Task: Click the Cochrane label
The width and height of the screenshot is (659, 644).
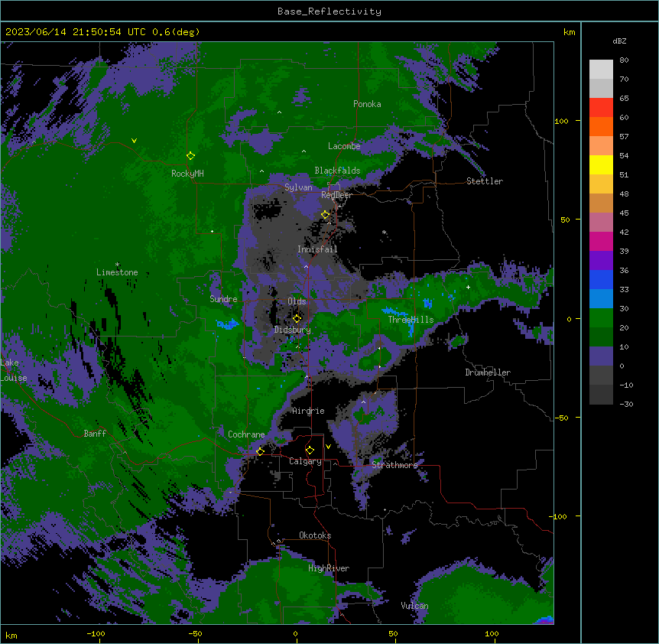Action: pyautogui.click(x=246, y=434)
